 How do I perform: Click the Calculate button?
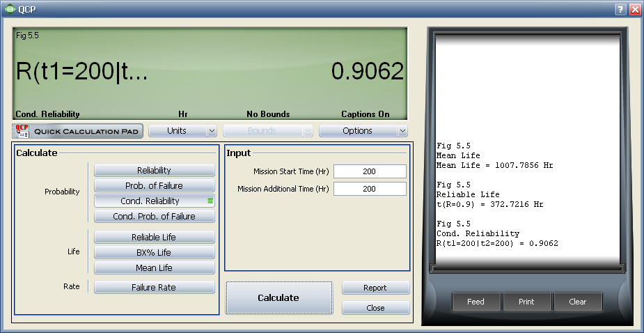279,298
